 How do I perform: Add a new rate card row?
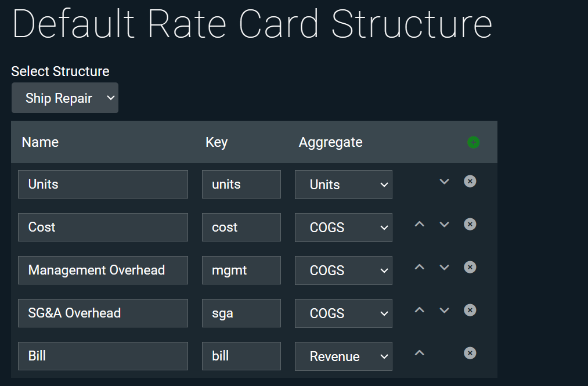coord(473,142)
